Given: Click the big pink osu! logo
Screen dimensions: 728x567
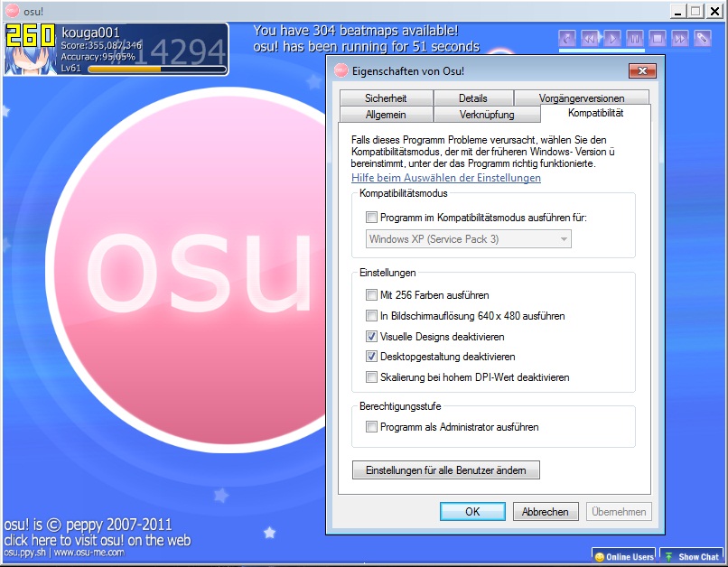Looking at the screenshot, I should 188,269.
